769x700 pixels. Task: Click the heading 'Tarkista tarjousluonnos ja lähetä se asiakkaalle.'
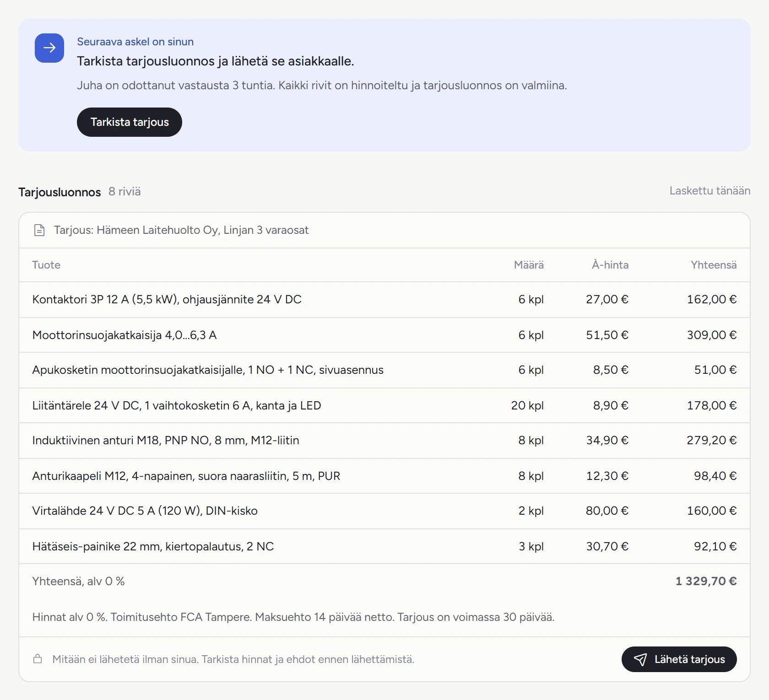[216, 61]
